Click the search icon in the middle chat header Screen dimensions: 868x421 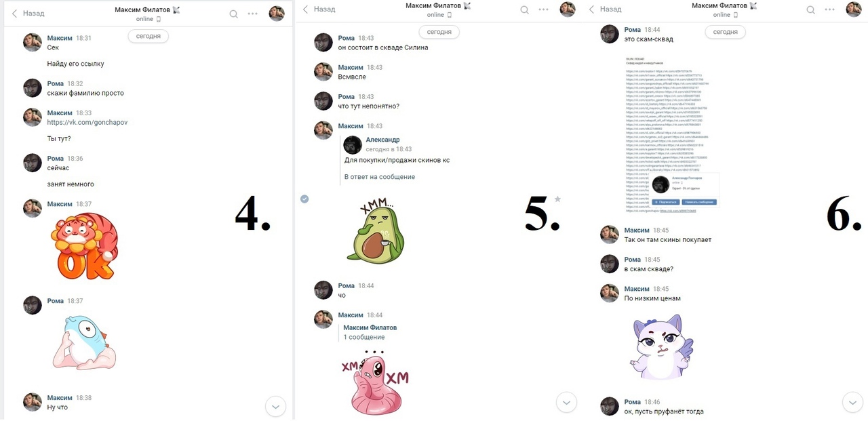pyautogui.click(x=524, y=9)
